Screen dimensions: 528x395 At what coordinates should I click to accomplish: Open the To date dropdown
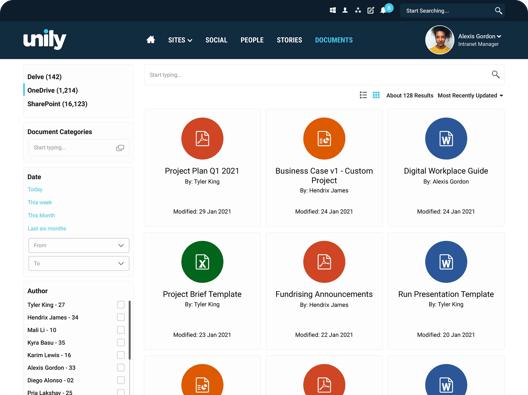[x=79, y=263]
